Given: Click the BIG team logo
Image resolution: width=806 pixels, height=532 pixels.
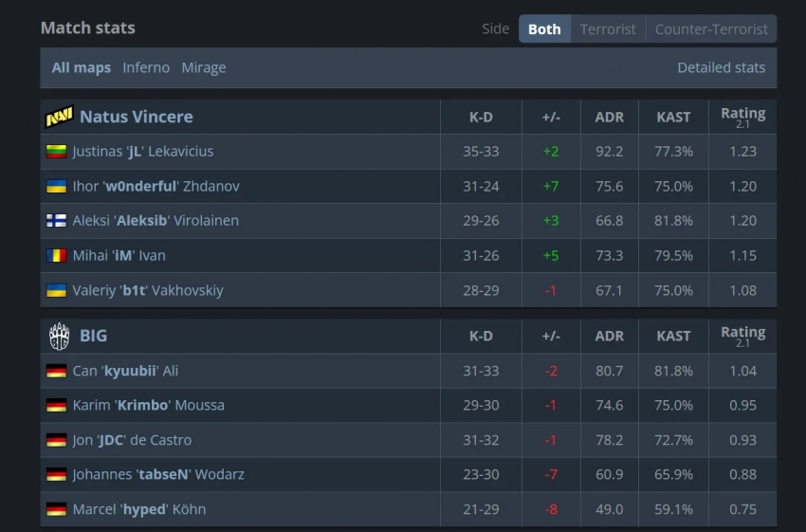Looking at the screenshot, I should (x=59, y=336).
